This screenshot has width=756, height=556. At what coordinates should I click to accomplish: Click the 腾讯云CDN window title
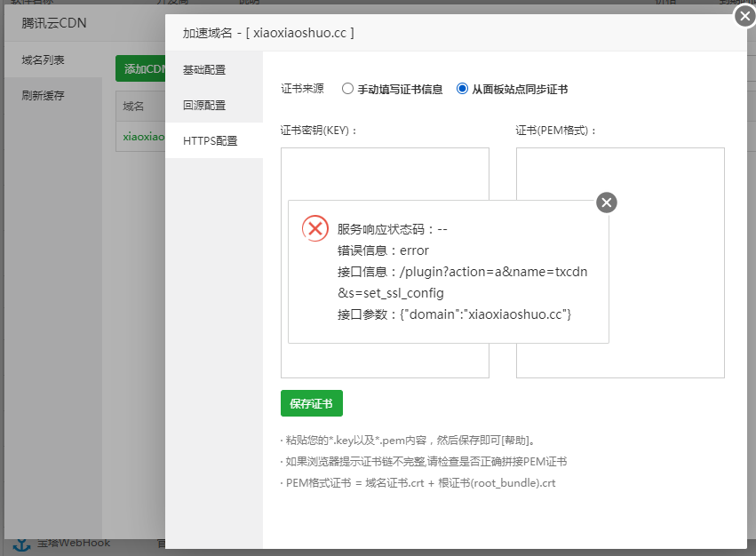pos(54,23)
